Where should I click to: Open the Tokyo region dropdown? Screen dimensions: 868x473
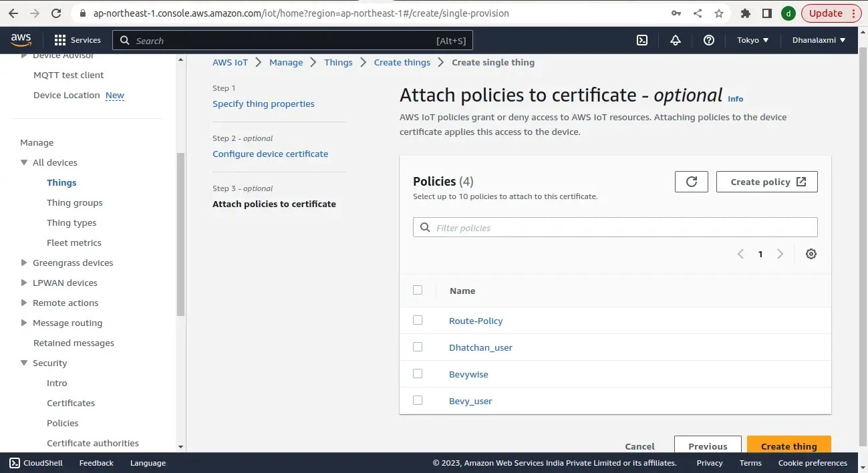[752, 40]
